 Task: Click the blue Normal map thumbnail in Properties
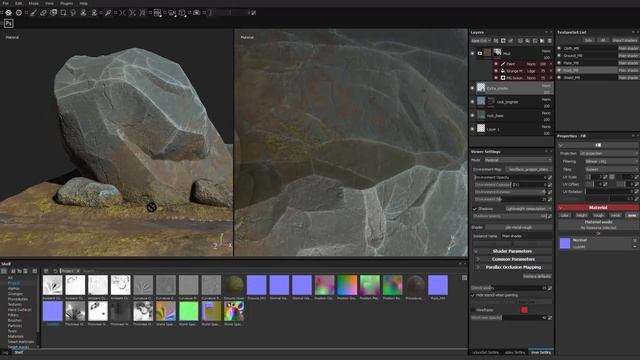tap(565, 243)
